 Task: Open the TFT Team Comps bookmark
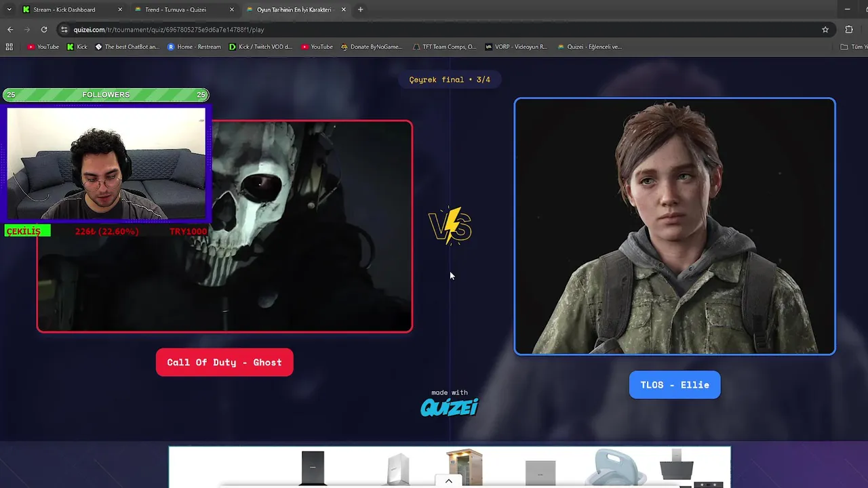coord(444,47)
